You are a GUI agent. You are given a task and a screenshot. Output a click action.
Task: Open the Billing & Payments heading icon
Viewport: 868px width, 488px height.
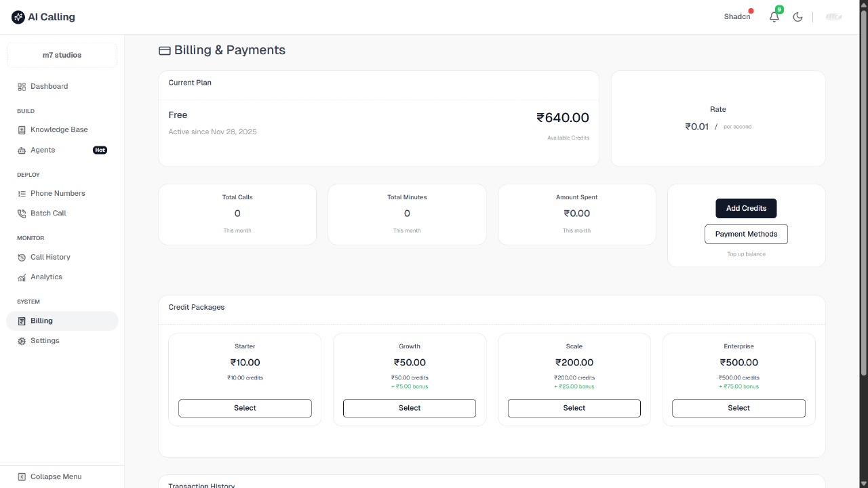coord(164,50)
